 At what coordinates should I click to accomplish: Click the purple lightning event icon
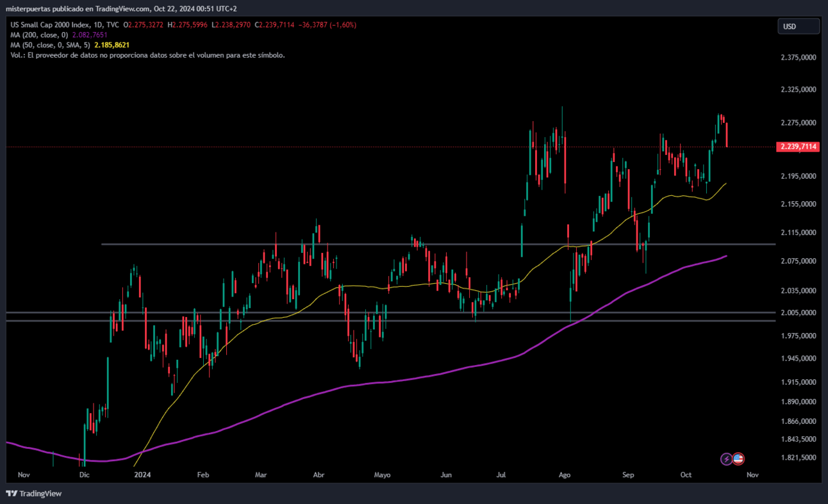[x=727, y=459]
